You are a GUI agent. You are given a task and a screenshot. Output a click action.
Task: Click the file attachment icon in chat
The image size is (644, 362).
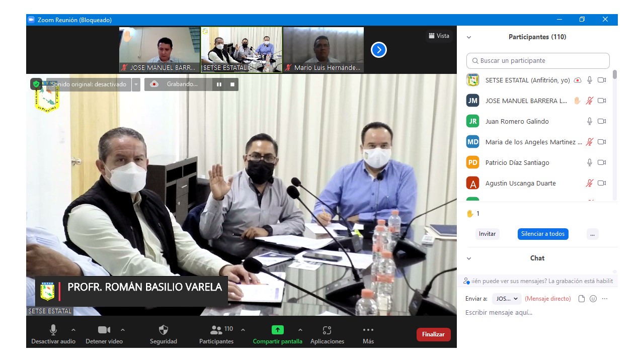[x=582, y=299]
